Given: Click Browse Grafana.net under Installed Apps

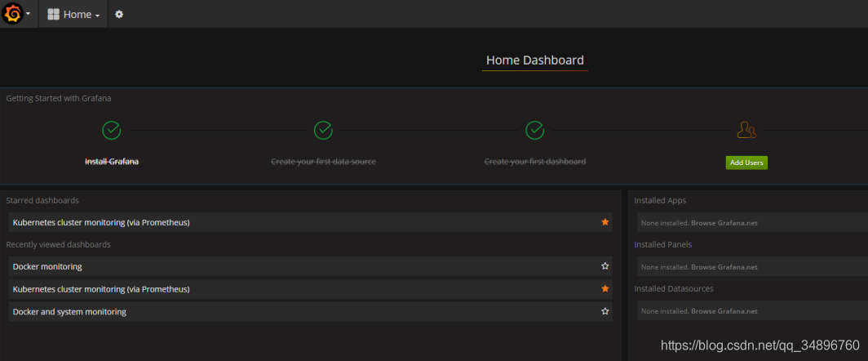Looking at the screenshot, I should coord(724,223).
